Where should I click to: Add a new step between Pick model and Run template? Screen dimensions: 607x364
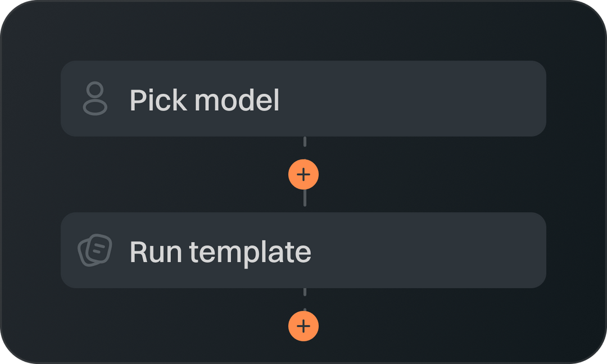point(303,174)
